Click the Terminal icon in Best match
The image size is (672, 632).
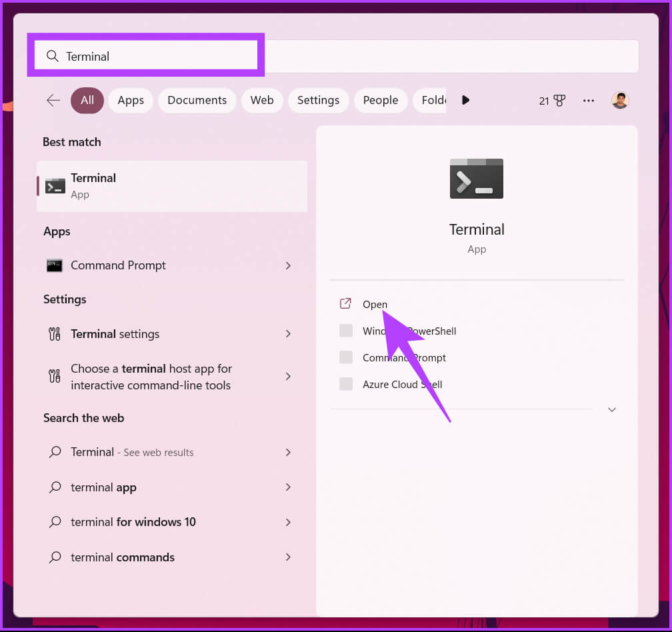pos(55,186)
